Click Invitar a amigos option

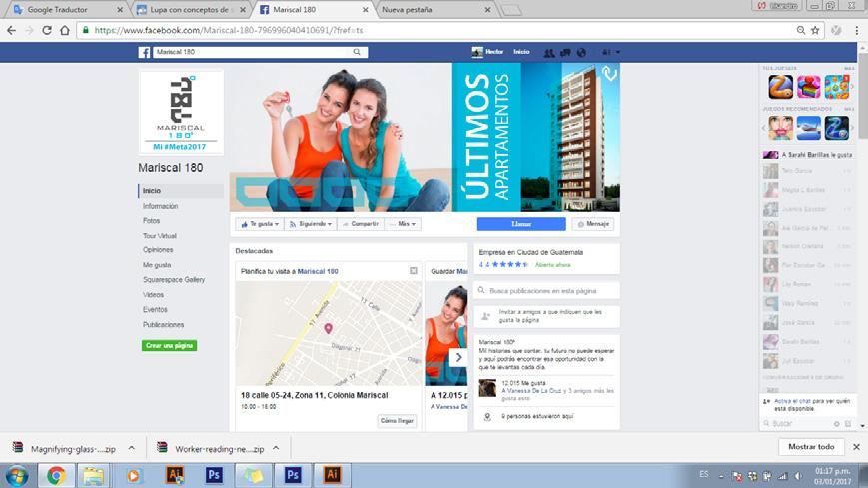[547, 316]
